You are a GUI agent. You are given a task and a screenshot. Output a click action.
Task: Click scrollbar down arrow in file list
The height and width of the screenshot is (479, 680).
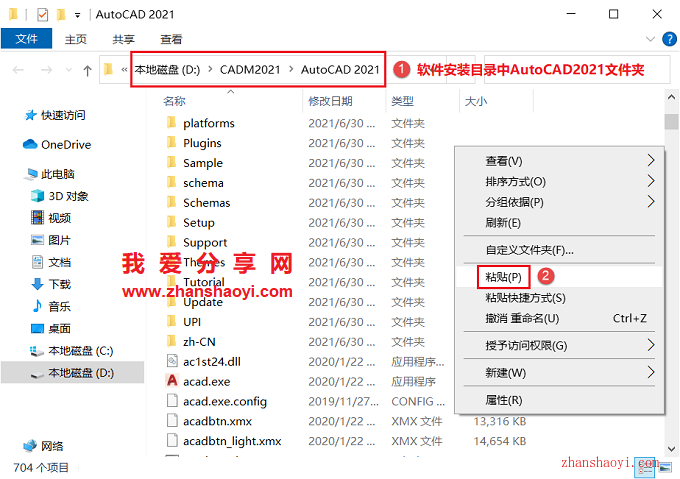click(x=671, y=449)
